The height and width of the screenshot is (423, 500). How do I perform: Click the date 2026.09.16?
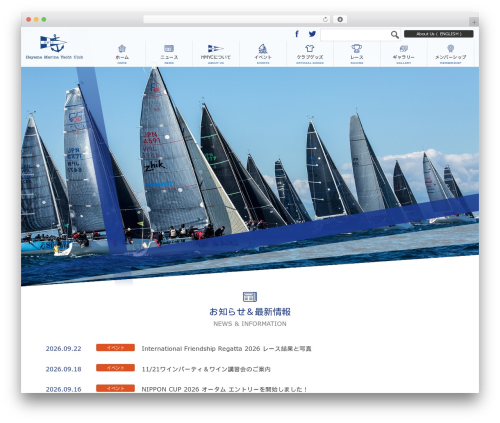(x=63, y=389)
